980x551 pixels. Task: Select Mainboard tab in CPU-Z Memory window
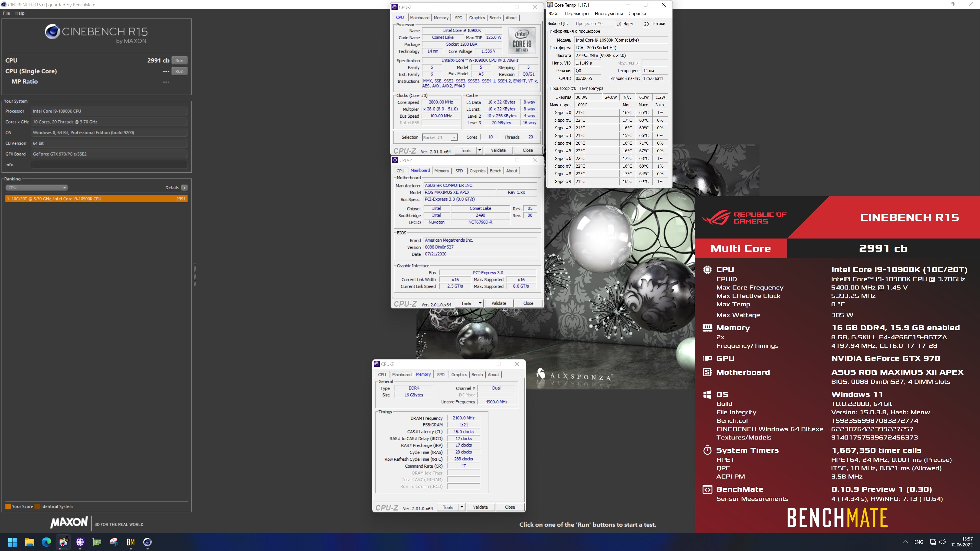402,374
